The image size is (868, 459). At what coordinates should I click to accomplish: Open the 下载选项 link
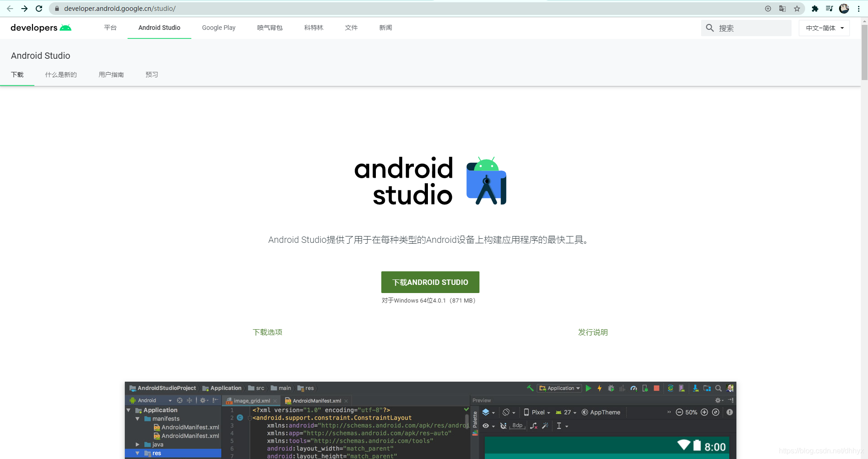(x=268, y=332)
